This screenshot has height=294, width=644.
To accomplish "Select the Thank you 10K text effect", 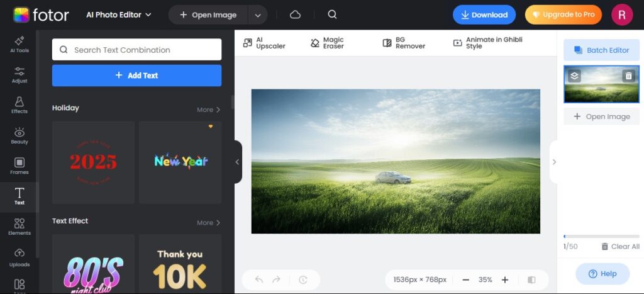I will point(180,264).
